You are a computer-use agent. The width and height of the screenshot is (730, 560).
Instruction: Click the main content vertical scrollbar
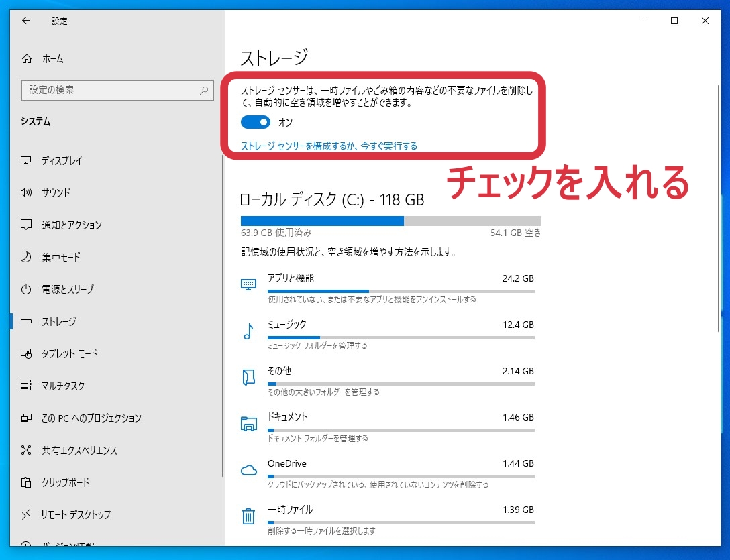[x=719, y=208]
